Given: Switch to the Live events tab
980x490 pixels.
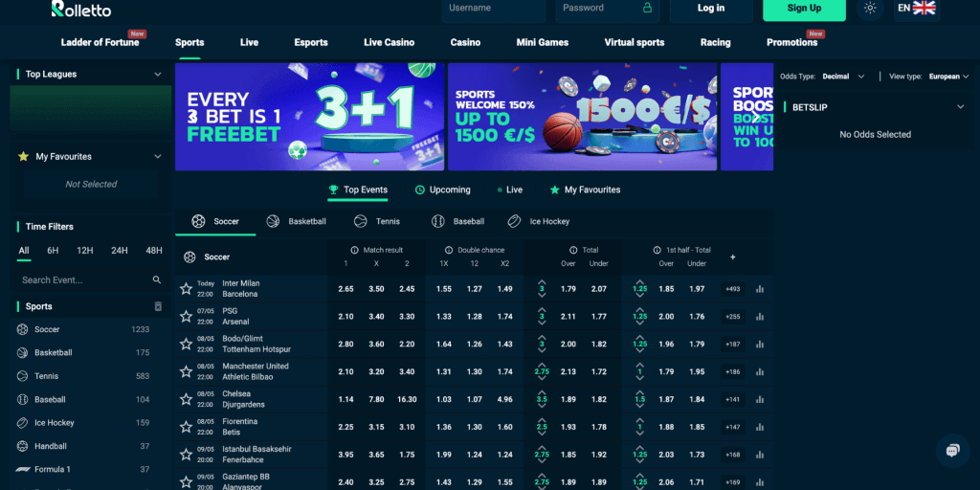Looking at the screenshot, I should point(510,190).
